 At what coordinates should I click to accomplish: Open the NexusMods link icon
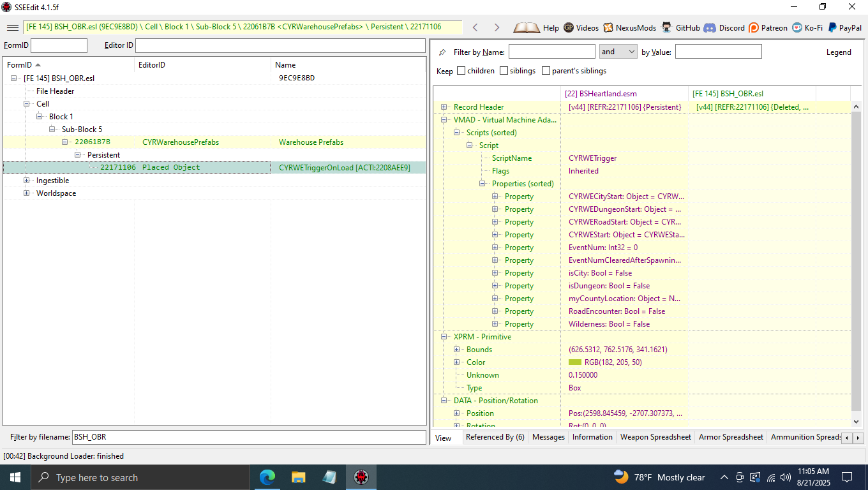[608, 27]
